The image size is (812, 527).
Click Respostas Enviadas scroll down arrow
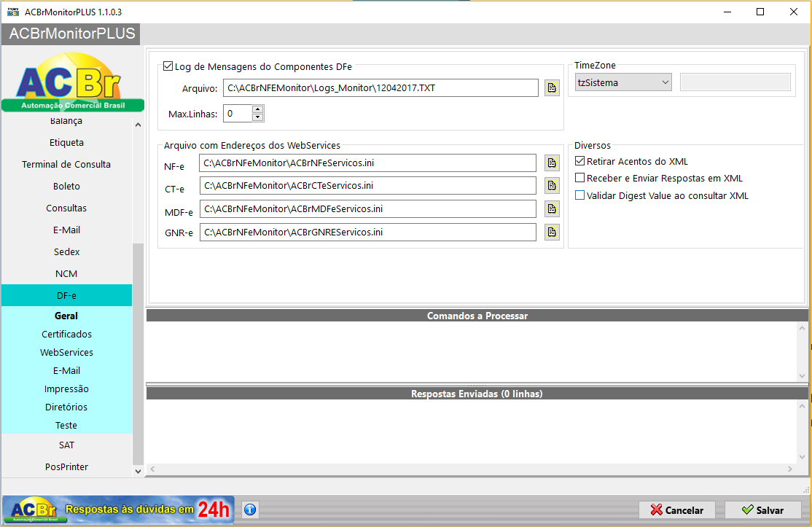coord(803,456)
